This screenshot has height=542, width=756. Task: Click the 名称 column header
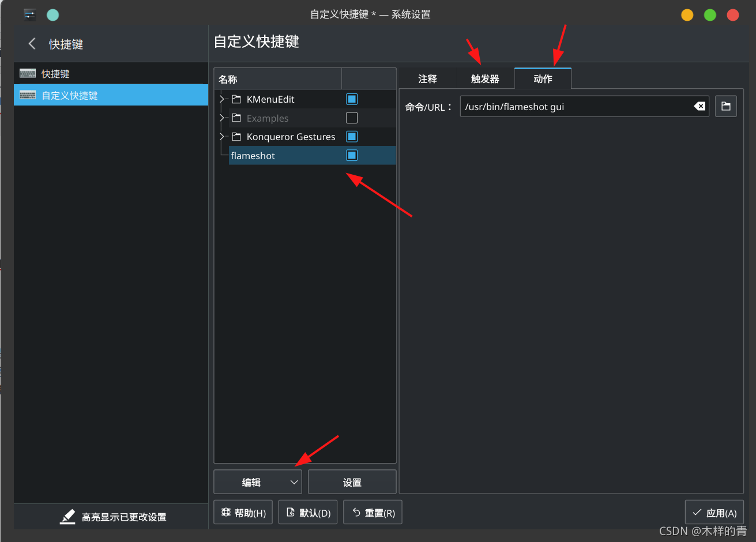[x=278, y=79]
